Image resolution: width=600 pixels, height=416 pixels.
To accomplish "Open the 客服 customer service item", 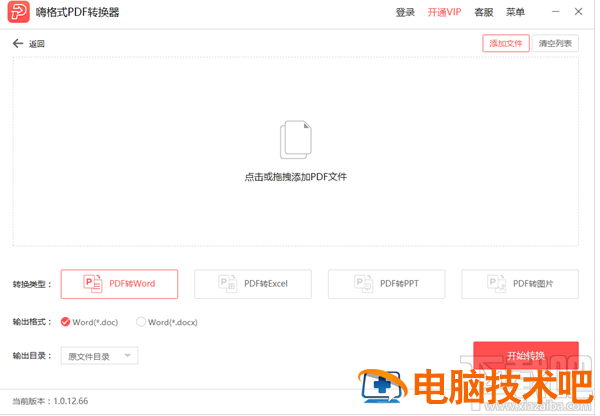I will click(x=484, y=12).
